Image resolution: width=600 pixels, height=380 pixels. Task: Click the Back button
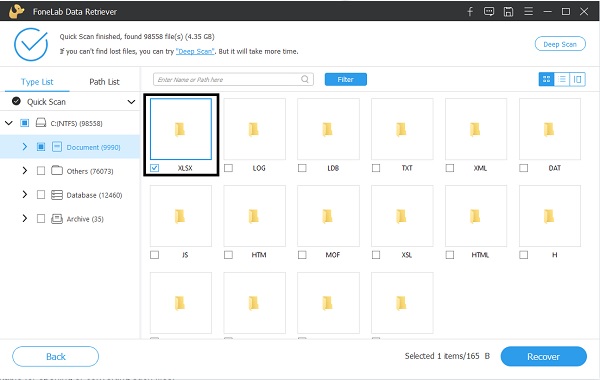click(x=55, y=356)
